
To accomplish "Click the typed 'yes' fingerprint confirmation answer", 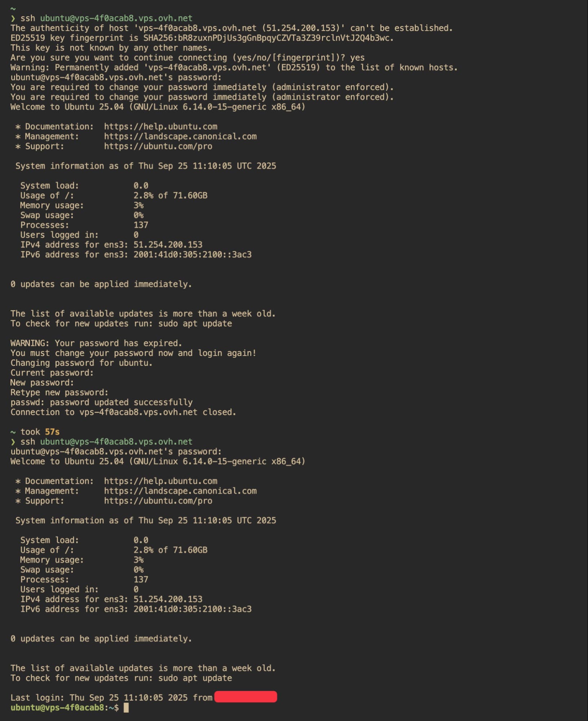I will pos(357,58).
